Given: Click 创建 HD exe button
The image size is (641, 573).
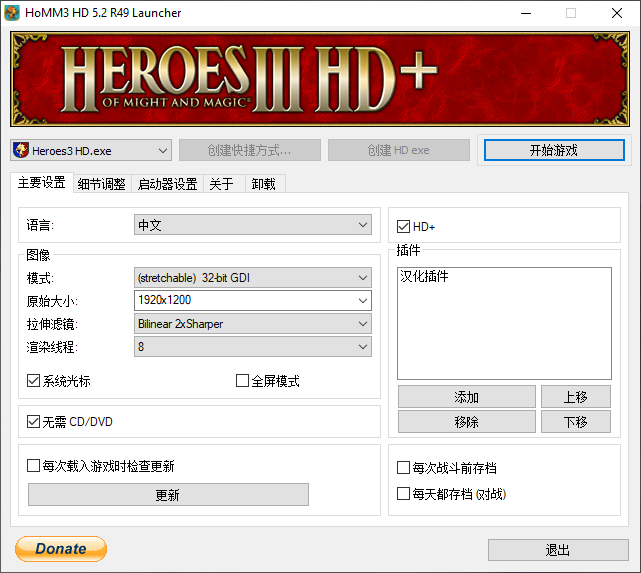Looking at the screenshot, I should click(x=399, y=150).
